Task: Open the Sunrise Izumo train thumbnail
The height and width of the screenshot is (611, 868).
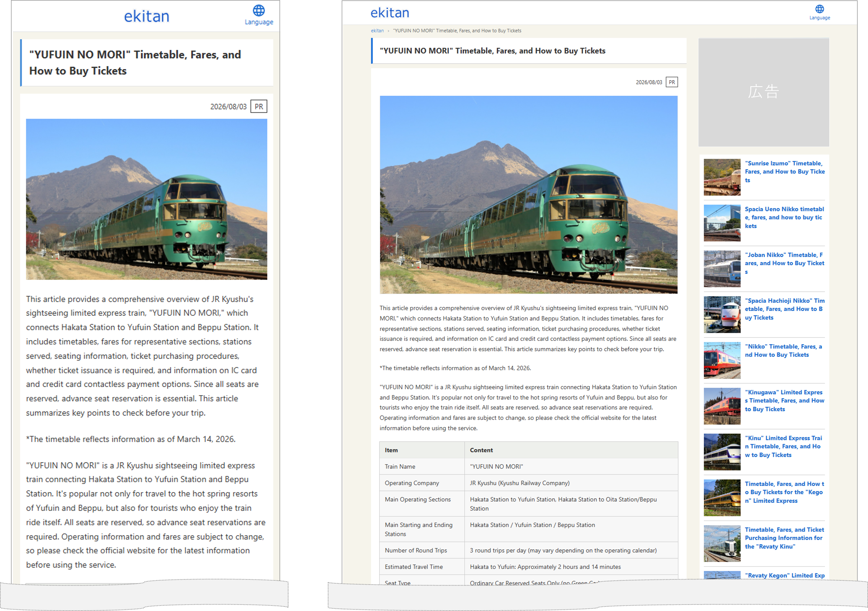Action: pyautogui.click(x=722, y=177)
